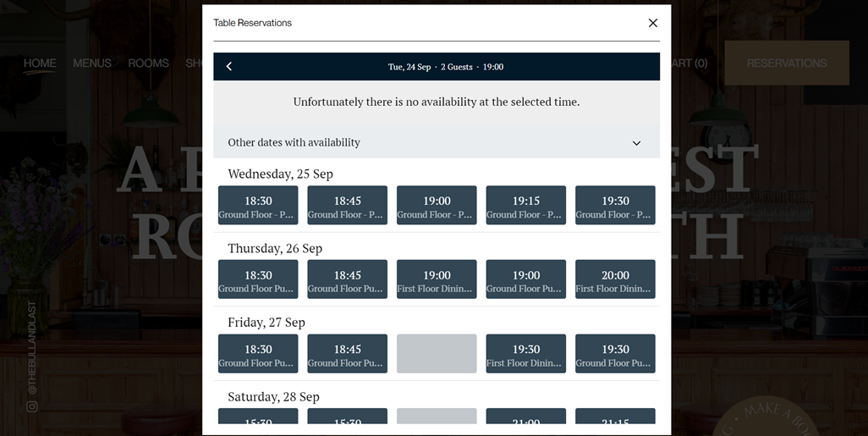Image resolution: width=868 pixels, height=436 pixels.
Task: Open MENUS in the site navigation
Action: [92, 63]
